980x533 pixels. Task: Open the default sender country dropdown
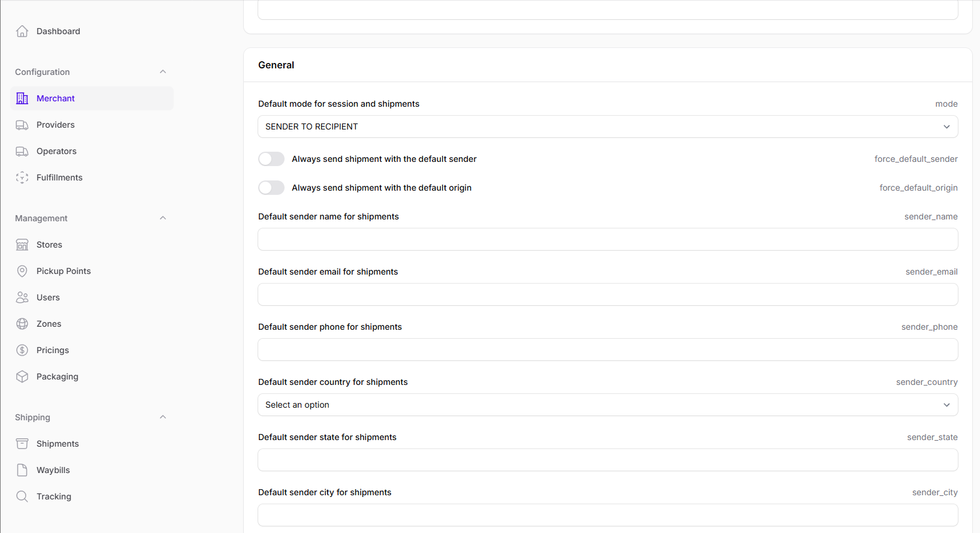point(607,405)
